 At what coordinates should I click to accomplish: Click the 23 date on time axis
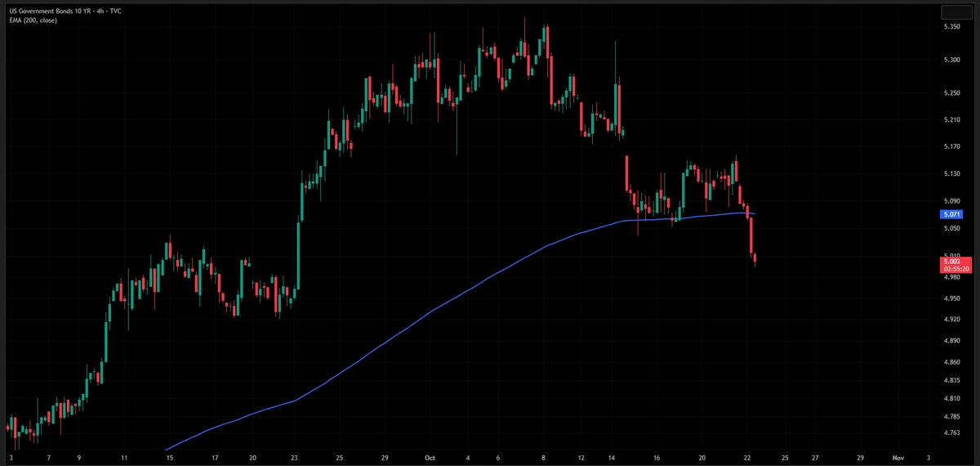tap(294, 459)
